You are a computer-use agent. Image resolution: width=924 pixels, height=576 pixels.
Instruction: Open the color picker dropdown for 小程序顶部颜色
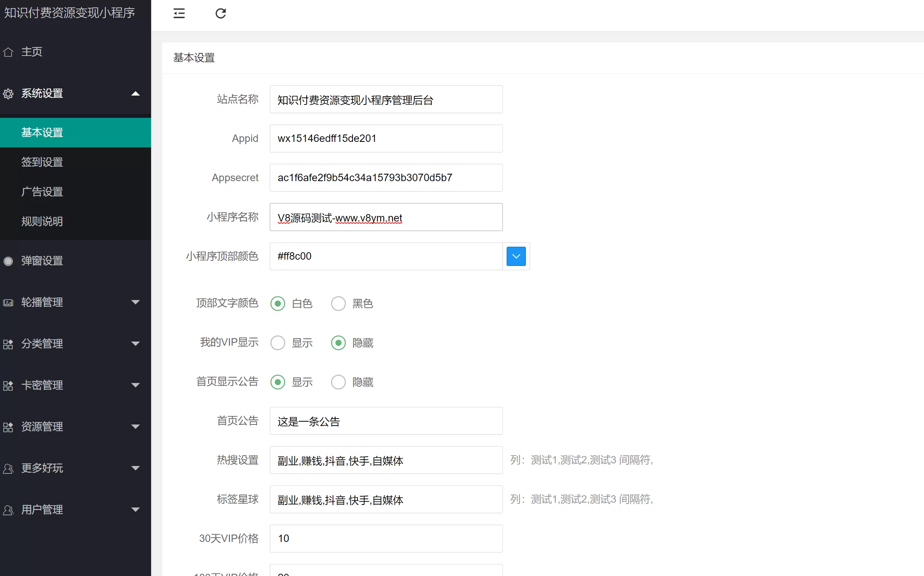point(516,256)
